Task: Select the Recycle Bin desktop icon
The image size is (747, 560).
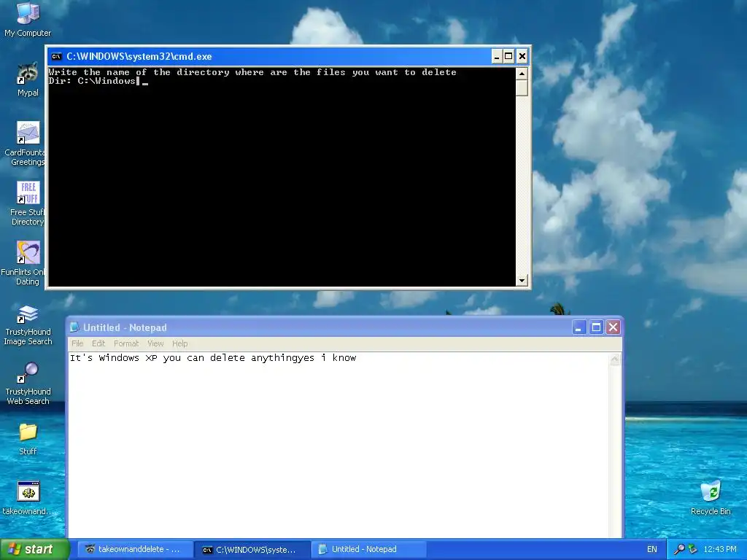Action: click(x=711, y=499)
